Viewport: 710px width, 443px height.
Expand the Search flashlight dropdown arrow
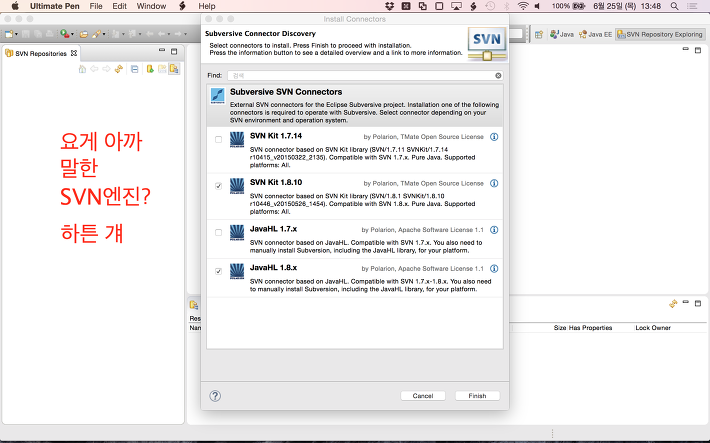point(104,34)
